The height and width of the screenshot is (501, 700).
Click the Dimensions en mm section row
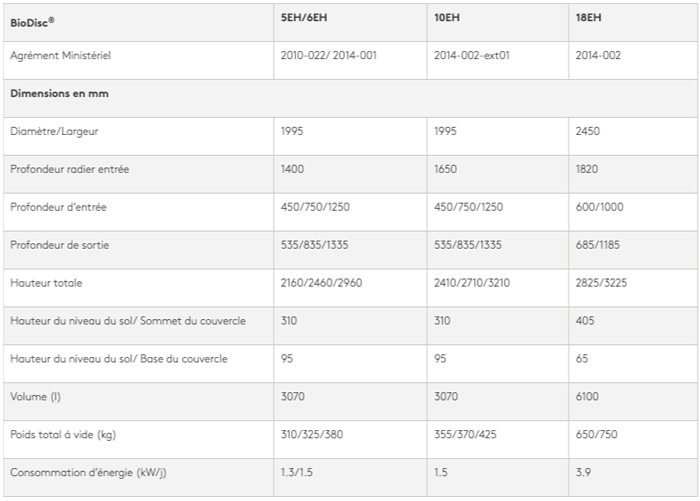(60, 94)
